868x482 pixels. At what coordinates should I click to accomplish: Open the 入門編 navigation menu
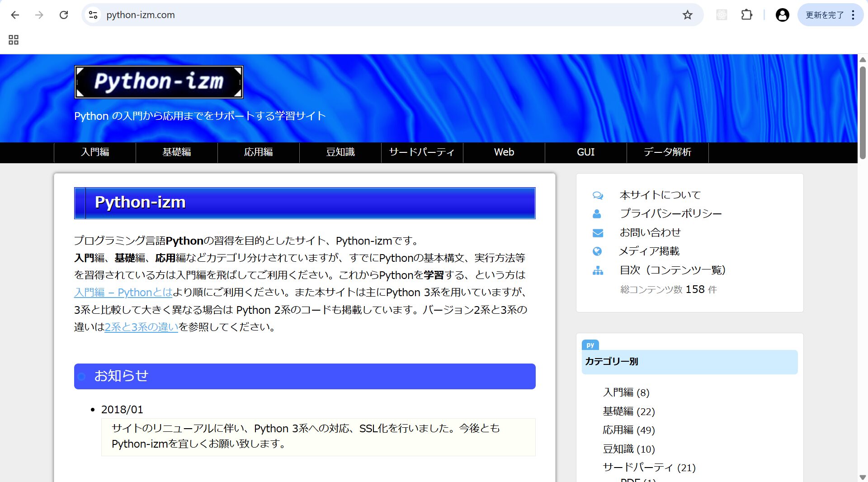click(95, 152)
